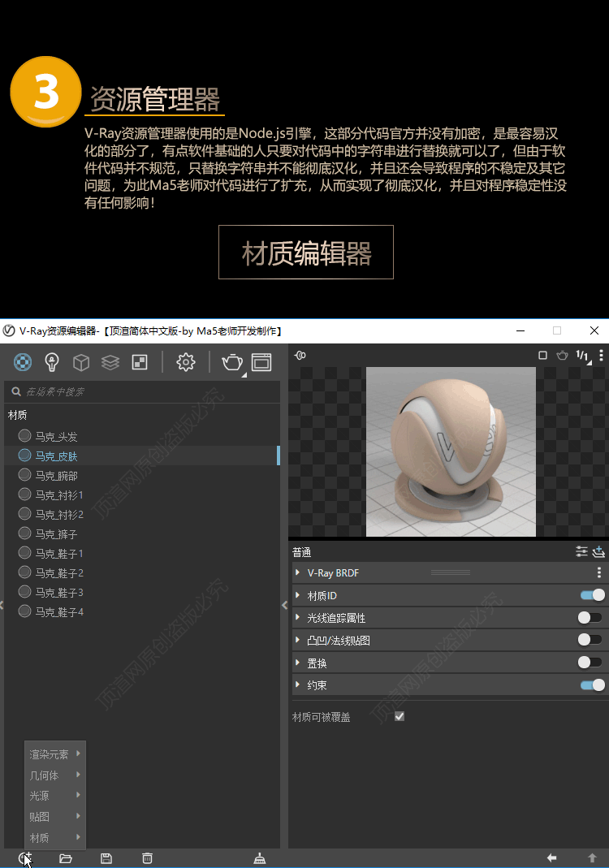Select the 马克_衬衫2 material
The height and width of the screenshot is (868, 609).
[142, 514]
